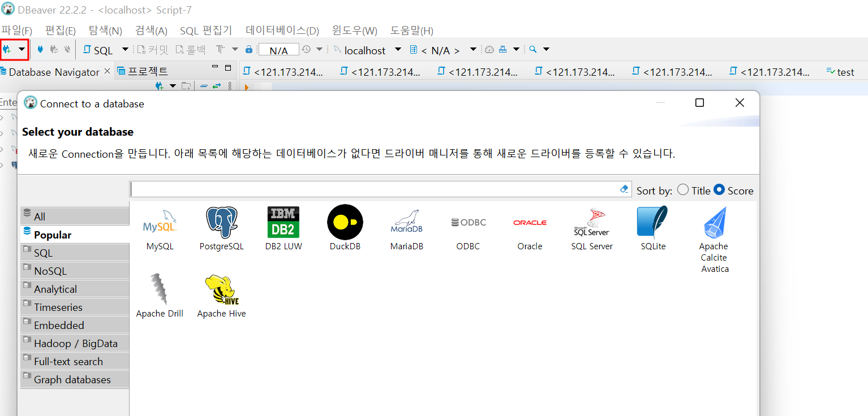Click the clear search eraser icon

pos(625,189)
